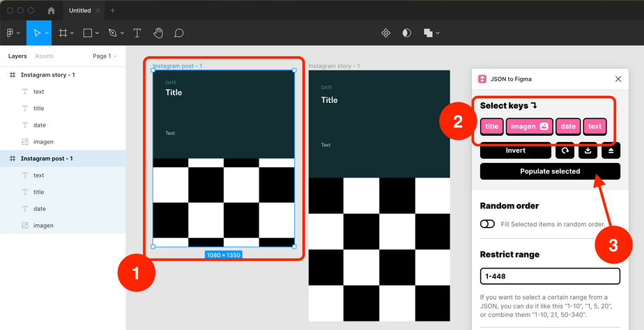The width and height of the screenshot is (644, 330).
Task: Select the Hand tool
Action: pos(158,33)
